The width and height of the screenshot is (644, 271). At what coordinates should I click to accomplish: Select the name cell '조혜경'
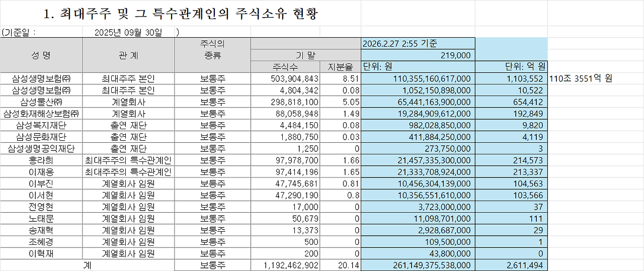[41, 241]
